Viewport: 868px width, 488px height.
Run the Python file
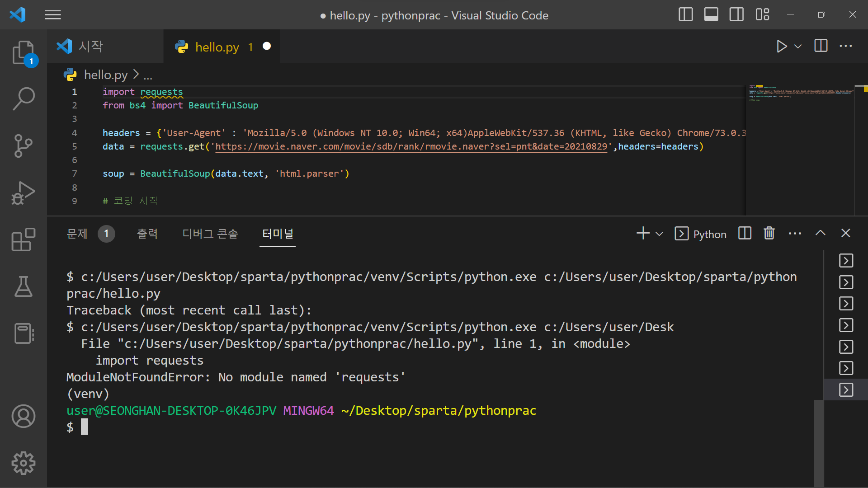(782, 47)
